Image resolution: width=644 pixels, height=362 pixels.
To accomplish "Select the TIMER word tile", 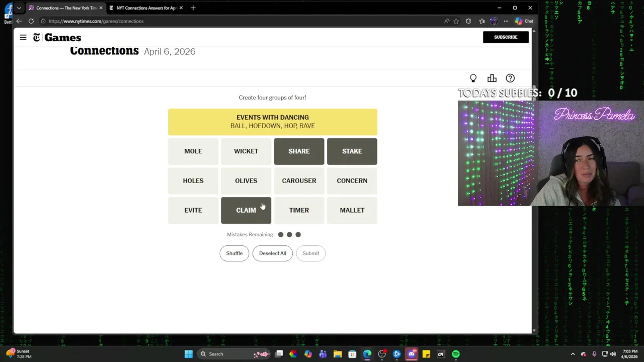I will pos(299,210).
